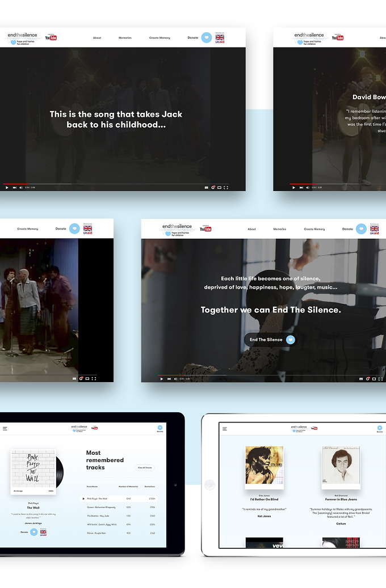The height and width of the screenshot is (588, 386).
Task: Open Create Memory on the band performance screen
Action: (x=27, y=229)
